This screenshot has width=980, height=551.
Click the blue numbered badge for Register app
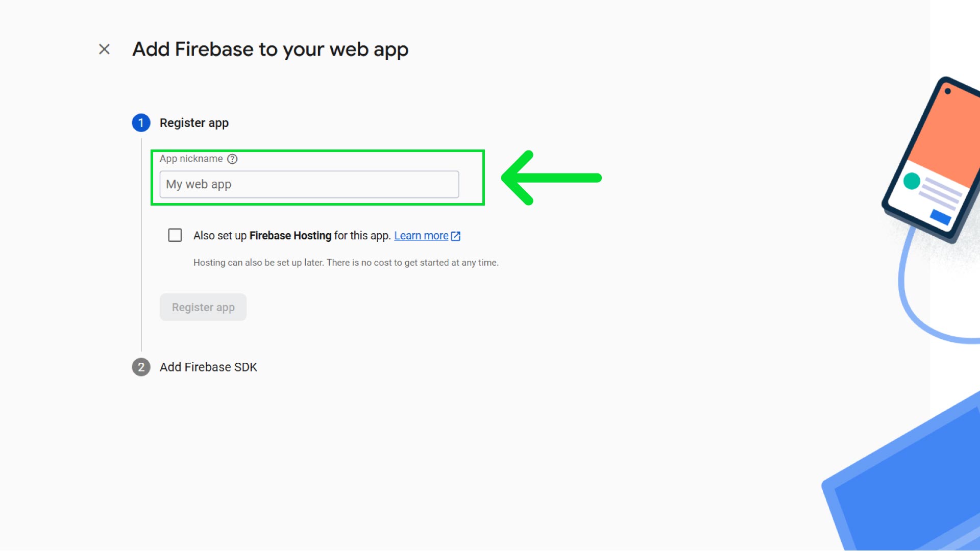[141, 122]
